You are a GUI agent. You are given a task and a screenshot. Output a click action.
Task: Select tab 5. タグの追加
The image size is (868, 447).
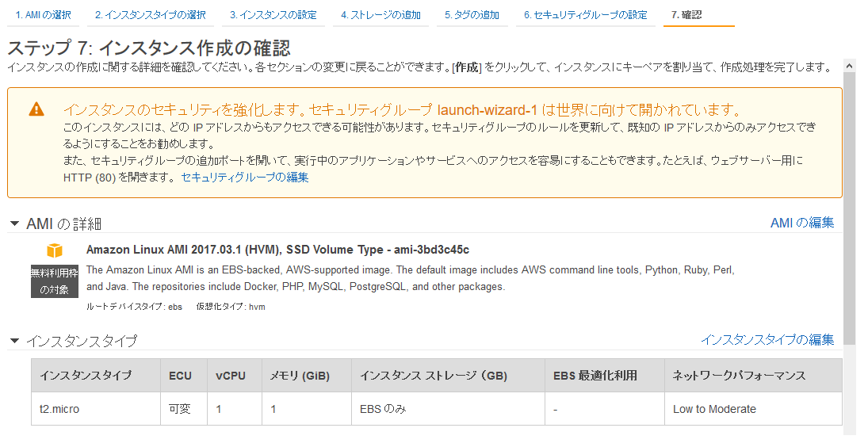coord(472,15)
